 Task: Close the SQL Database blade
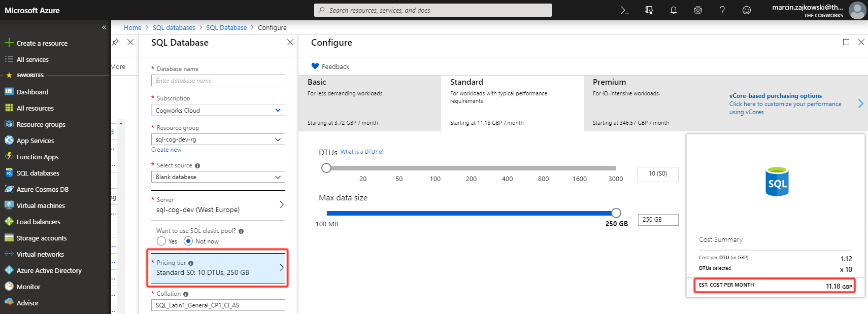[290, 42]
